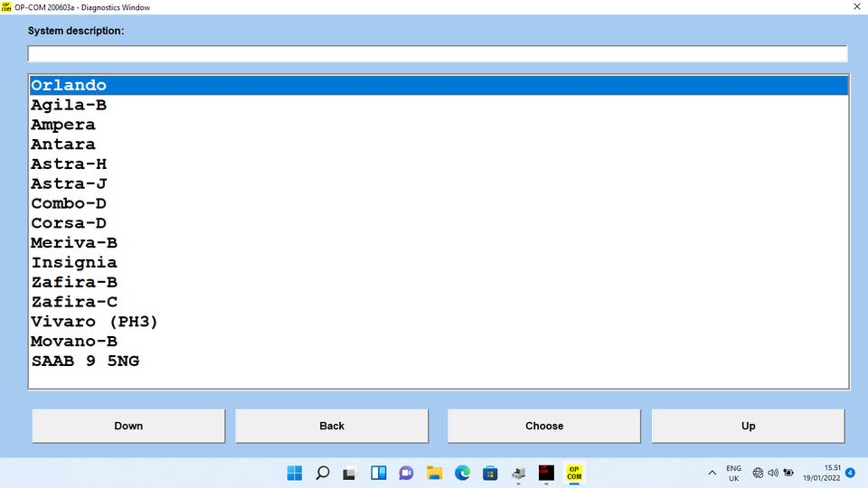Screen dimensions: 868x488
Task: Open the Windows Start menu
Action: click(x=295, y=473)
